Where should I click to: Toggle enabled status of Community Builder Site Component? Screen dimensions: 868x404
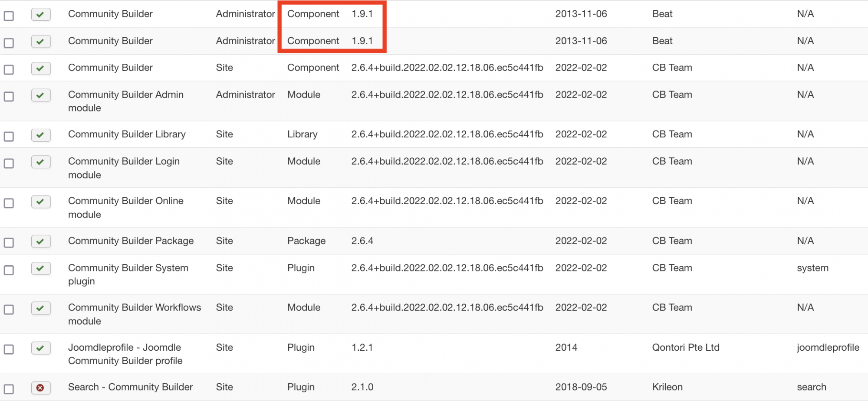pos(41,68)
